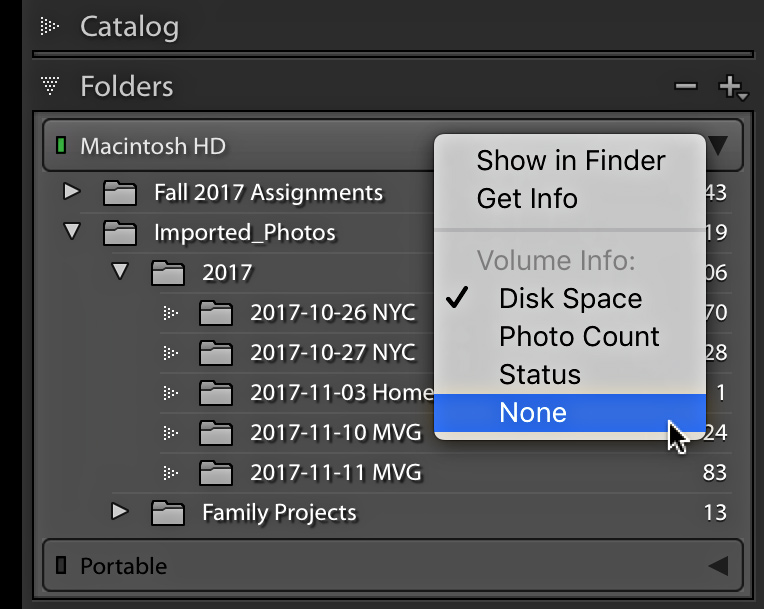
Task: Click the Portable volume status indicator
Action: click(x=61, y=565)
